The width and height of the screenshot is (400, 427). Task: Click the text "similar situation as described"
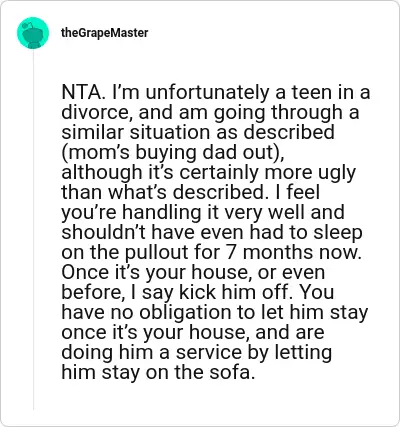(x=198, y=132)
